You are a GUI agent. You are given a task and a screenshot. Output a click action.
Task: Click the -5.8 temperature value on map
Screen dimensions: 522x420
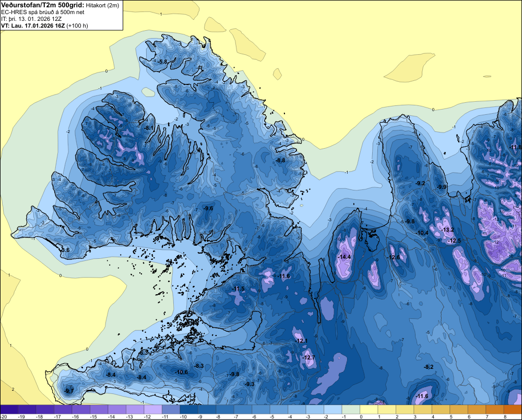tap(162, 62)
